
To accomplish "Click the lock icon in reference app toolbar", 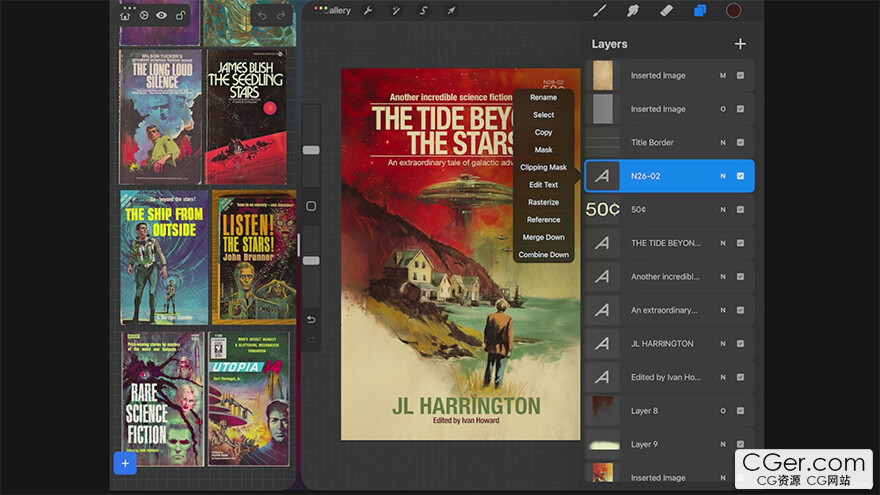I will (x=180, y=16).
